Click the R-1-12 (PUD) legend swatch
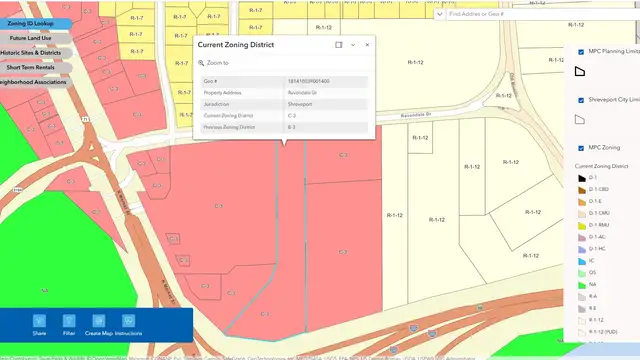 (x=582, y=332)
